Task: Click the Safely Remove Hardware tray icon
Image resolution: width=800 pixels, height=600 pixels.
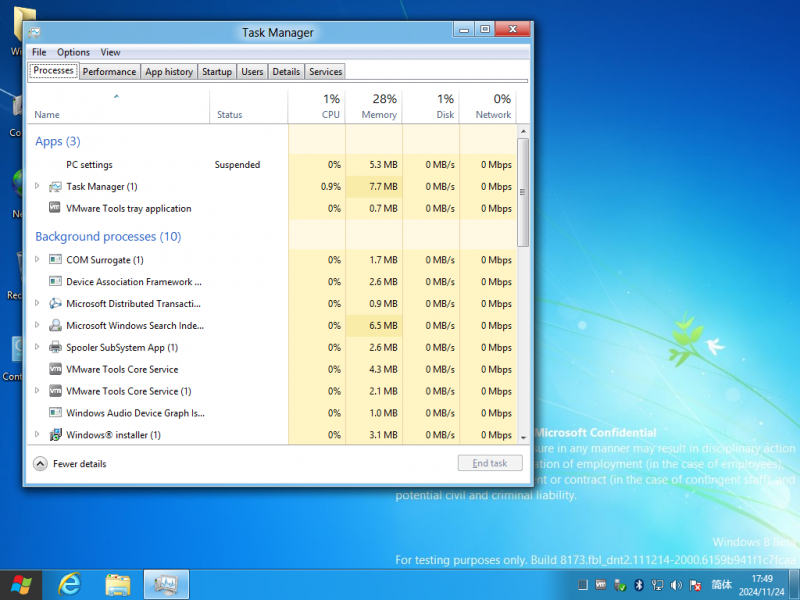Action: [620, 585]
